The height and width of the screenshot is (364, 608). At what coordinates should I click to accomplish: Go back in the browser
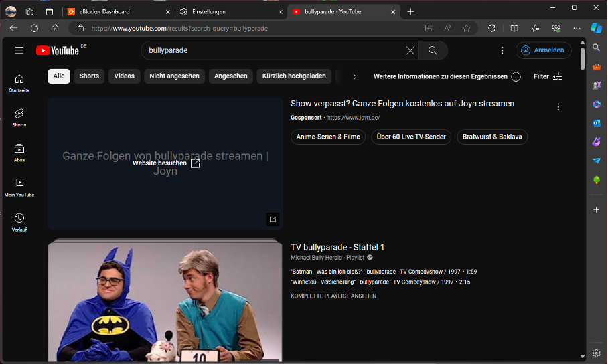click(13, 28)
